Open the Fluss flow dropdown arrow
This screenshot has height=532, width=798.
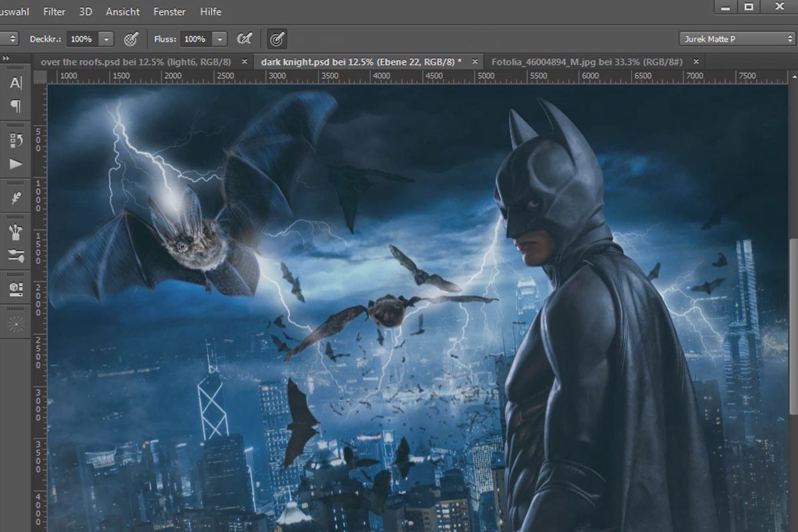coord(220,39)
